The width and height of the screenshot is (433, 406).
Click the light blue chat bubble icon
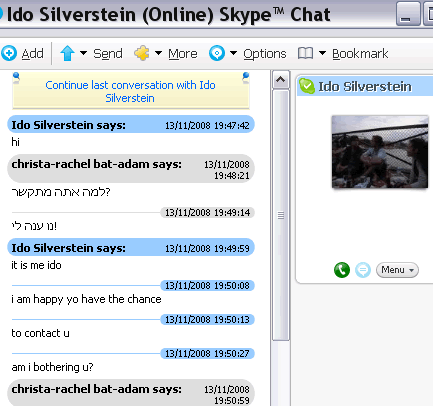coord(363,270)
